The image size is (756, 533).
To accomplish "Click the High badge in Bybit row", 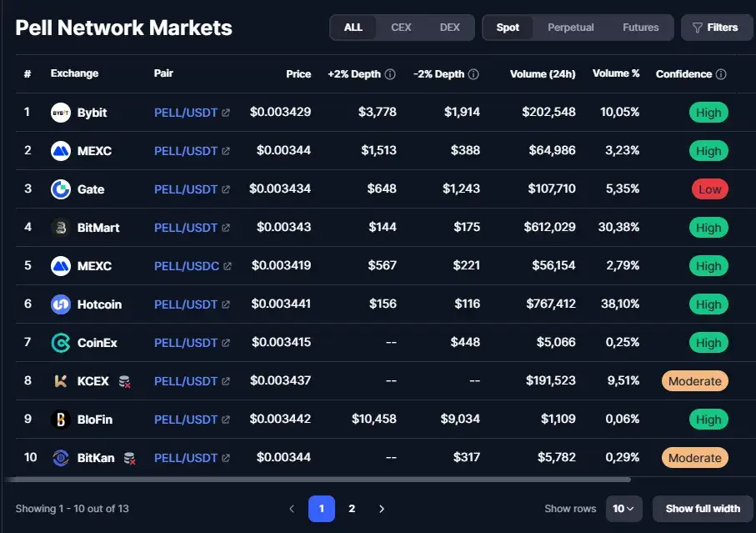I will [708, 113].
